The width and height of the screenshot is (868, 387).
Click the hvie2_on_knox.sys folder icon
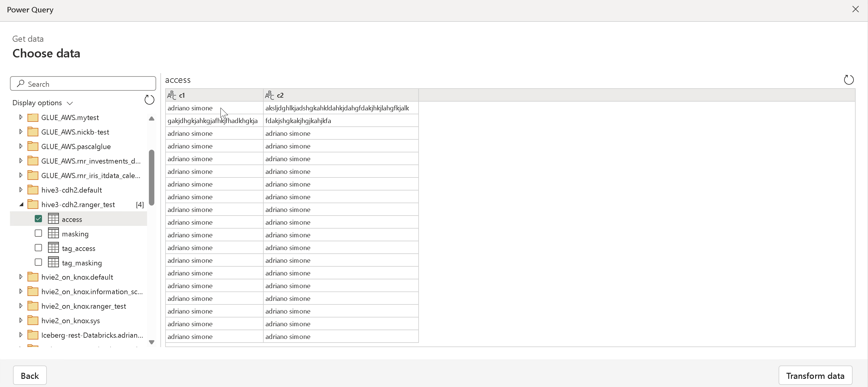pos(33,320)
